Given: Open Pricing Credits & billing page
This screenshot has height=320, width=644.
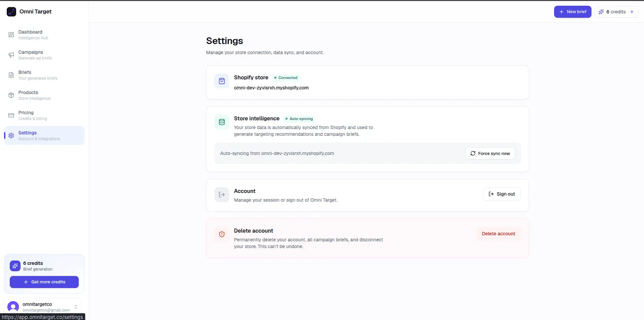Looking at the screenshot, I should click(x=44, y=115).
